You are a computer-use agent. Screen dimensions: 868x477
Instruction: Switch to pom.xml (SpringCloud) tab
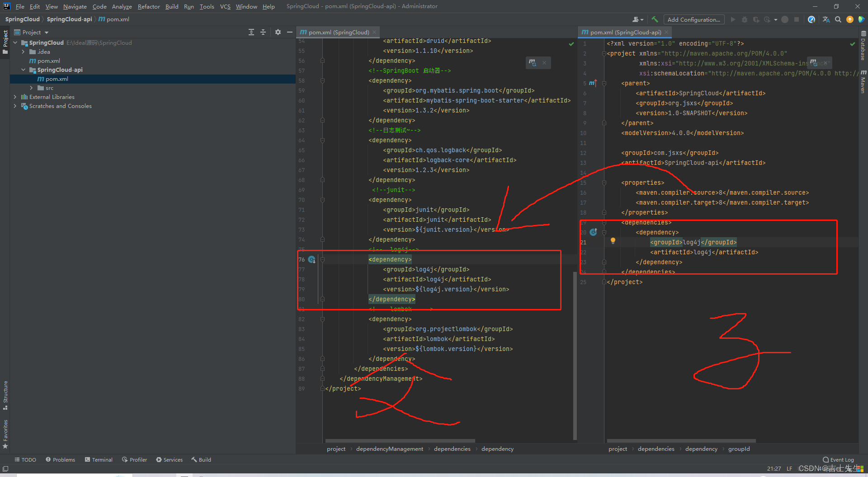coord(339,32)
